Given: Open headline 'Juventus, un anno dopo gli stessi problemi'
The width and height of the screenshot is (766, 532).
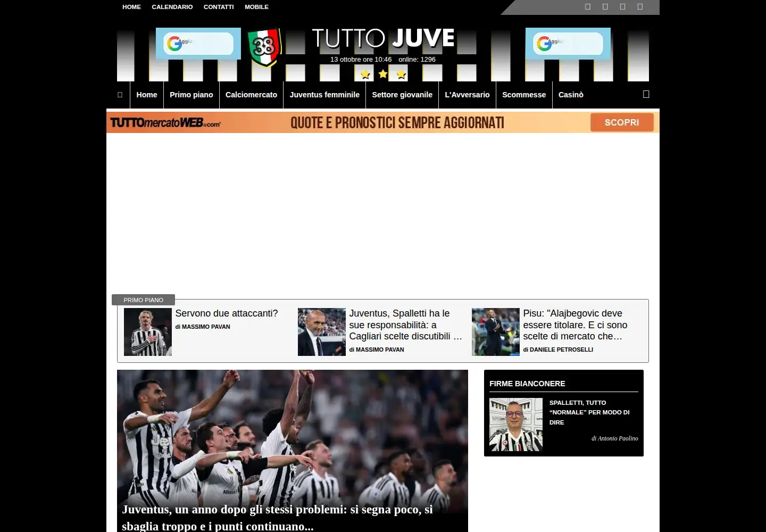Looking at the screenshot, I should pos(277,518).
